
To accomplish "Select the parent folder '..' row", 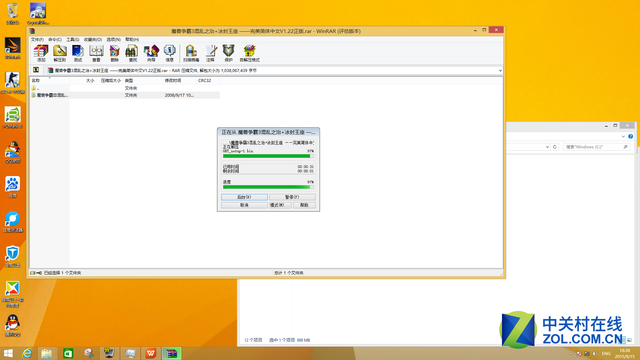I will tap(125, 88).
